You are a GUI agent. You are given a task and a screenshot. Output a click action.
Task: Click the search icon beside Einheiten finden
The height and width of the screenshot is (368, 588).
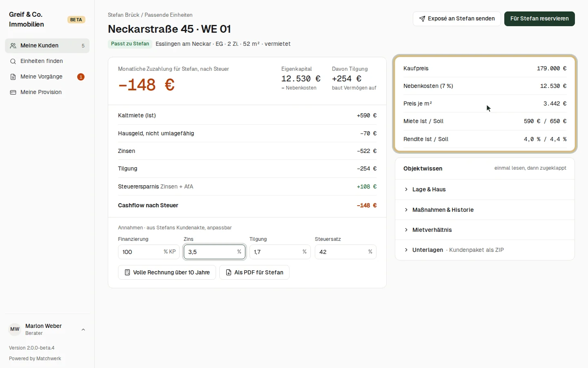click(13, 61)
